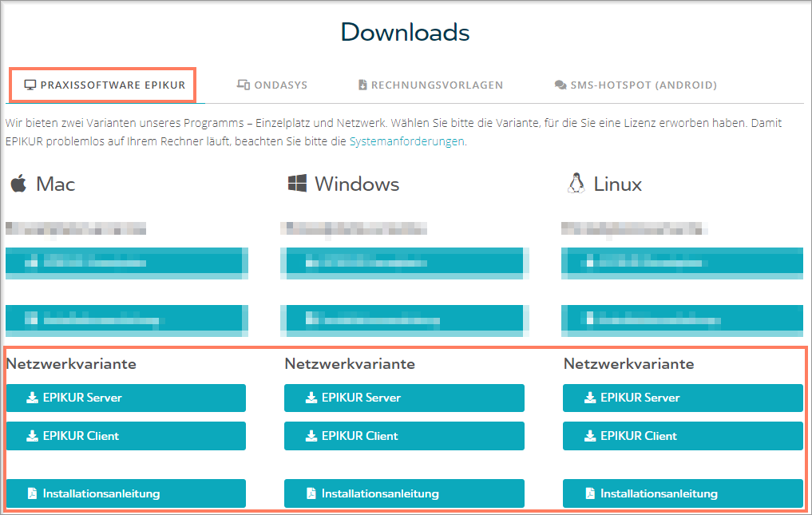The height and width of the screenshot is (515, 812).
Task: Select the SMS-Hotspot (Android) tab
Action: pyautogui.click(x=636, y=85)
